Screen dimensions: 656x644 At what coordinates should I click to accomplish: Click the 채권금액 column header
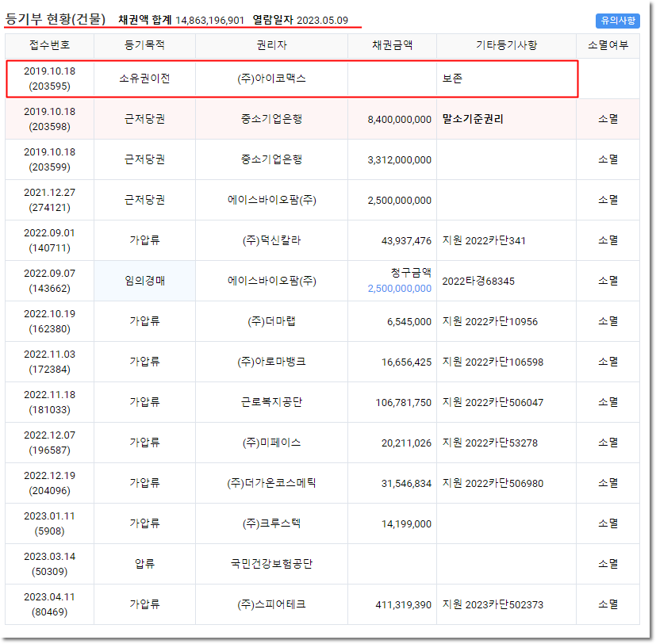click(392, 45)
